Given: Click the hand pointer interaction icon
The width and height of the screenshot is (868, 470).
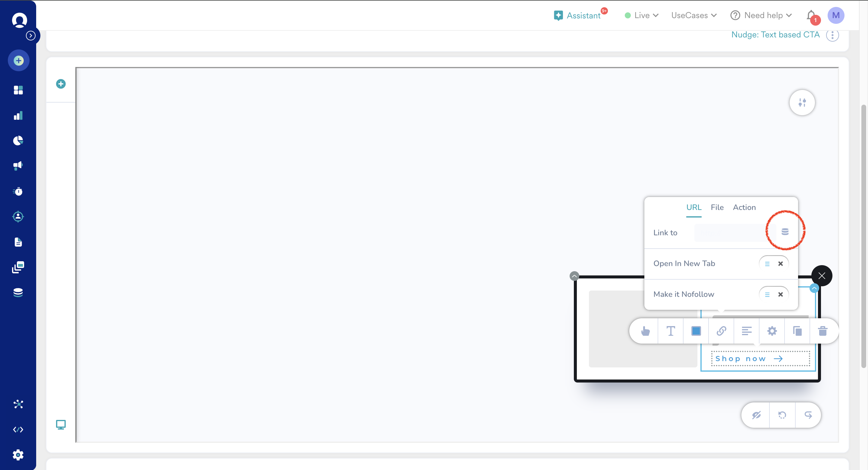Looking at the screenshot, I should (645, 331).
